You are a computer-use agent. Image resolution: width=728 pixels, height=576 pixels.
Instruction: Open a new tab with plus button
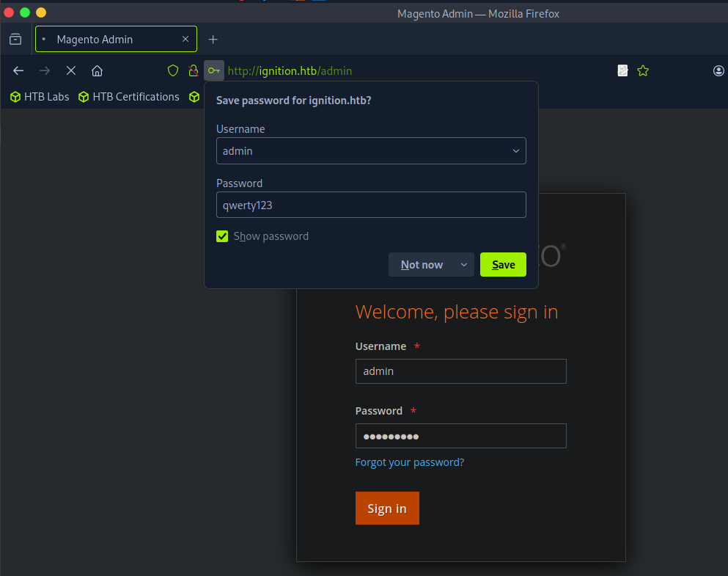(x=213, y=39)
